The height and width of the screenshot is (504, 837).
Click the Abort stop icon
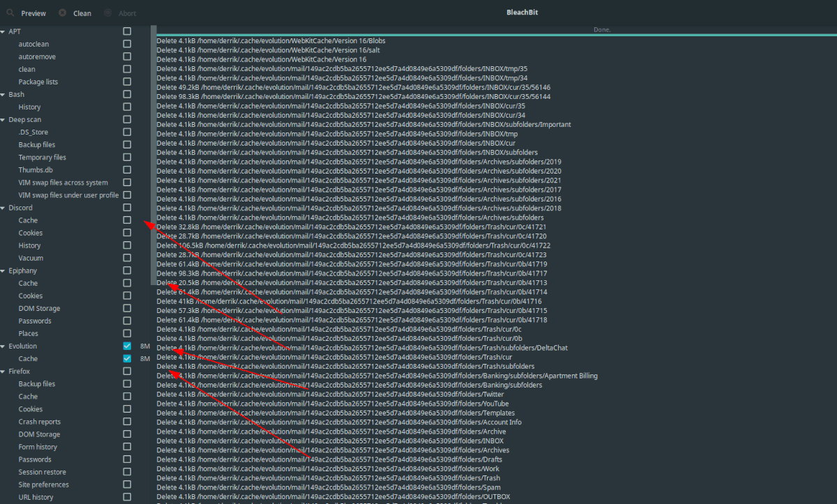(x=107, y=13)
